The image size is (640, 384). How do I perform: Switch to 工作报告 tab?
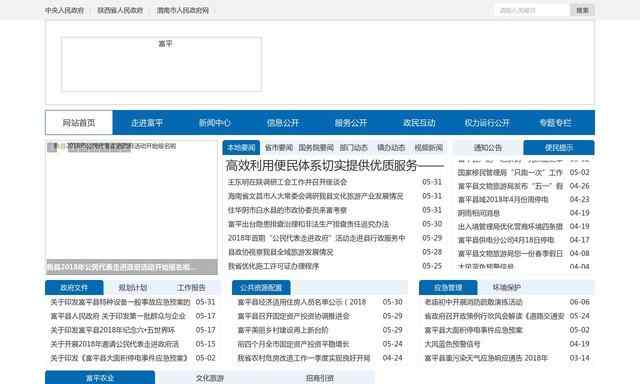click(x=191, y=288)
